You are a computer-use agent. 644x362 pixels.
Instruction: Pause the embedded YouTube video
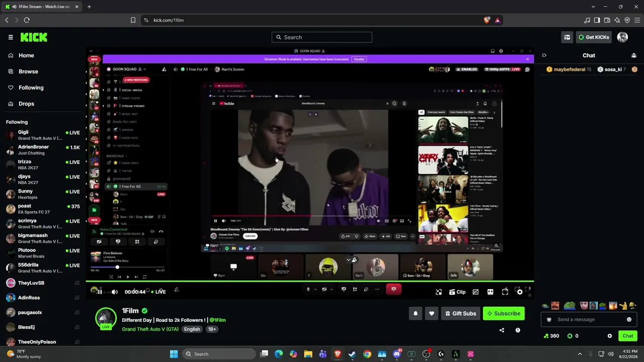pos(215,221)
